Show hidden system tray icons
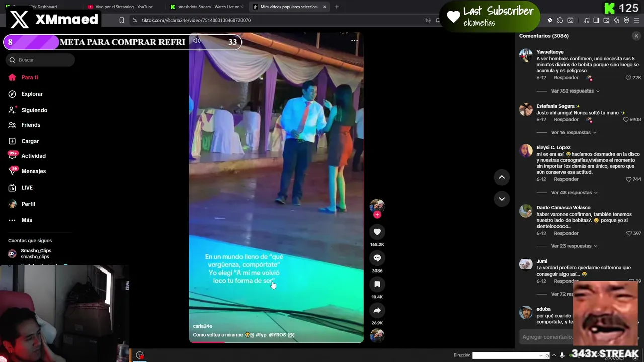 pyautogui.click(x=554, y=355)
